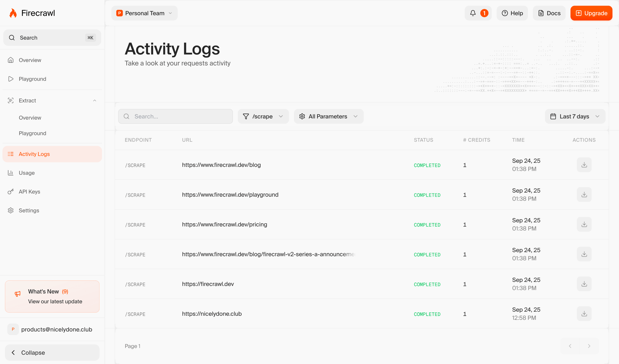The height and width of the screenshot is (364, 619).
Task: Download the firecrawl.dev/blog scrape result
Action: point(584,165)
